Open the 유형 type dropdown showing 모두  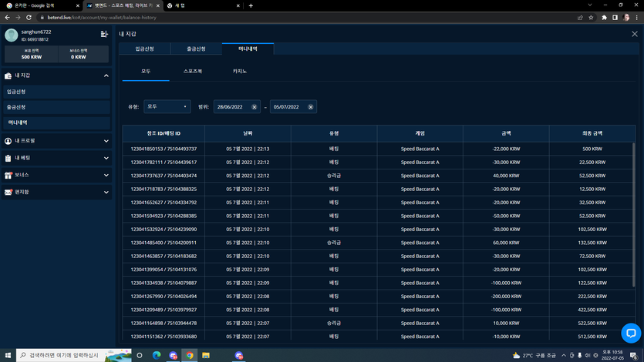pyautogui.click(x=167, y=106)
